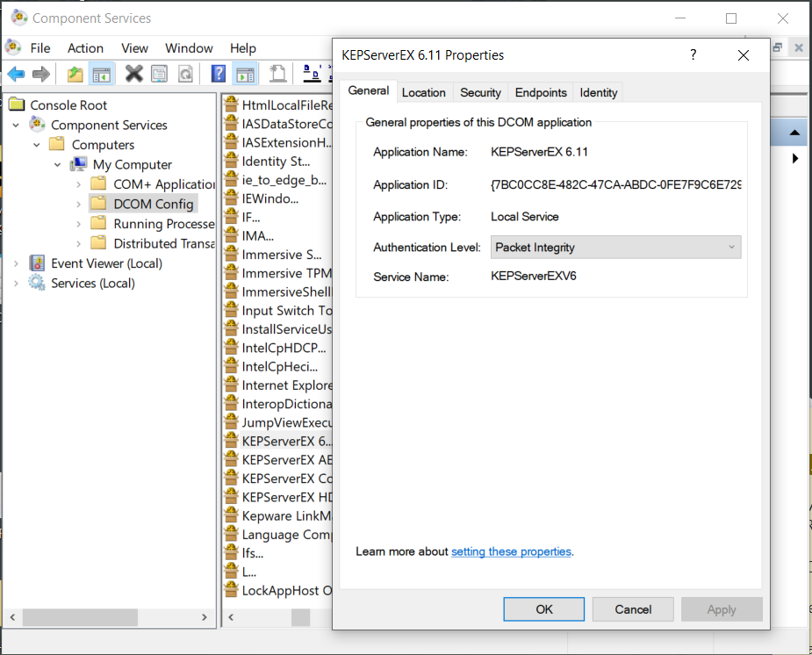Image resolution: width=812 pixels, height=655 pixels.
Task: Collapse the Computers tree node
Action: point(37,145)
